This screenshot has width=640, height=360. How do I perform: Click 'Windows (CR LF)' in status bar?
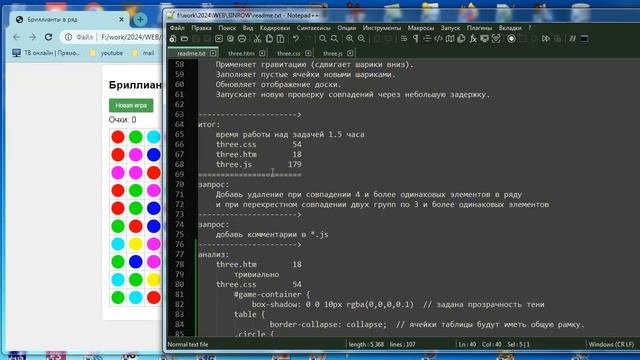point(611,344)
